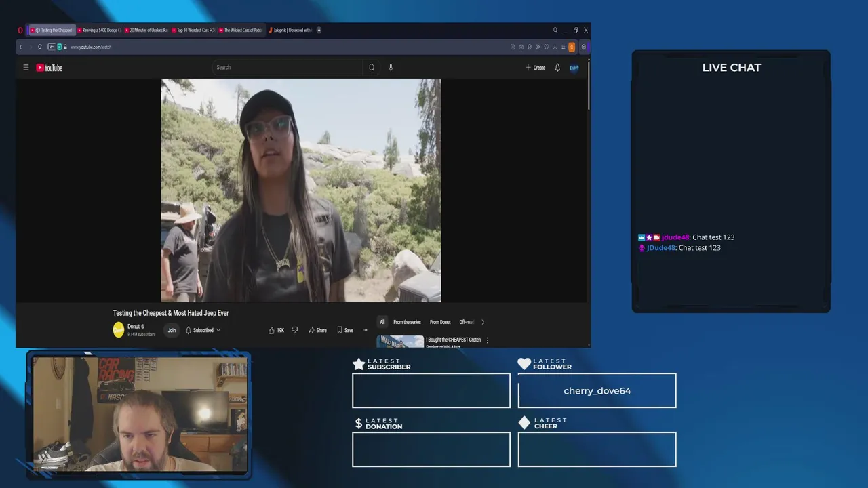Viewport: 868px width, 488px height.
Task: Open the 'I Bought the CHEAPEST Crotch' thumbnail
Action: click(400, 342)
